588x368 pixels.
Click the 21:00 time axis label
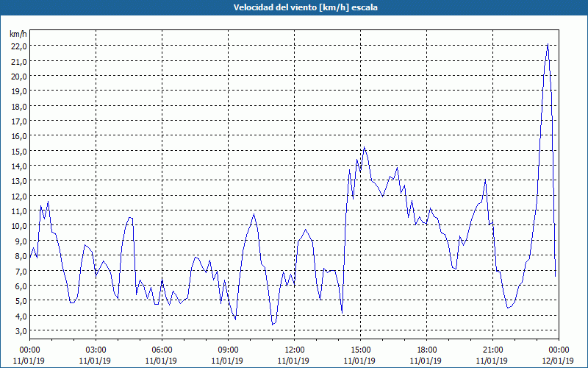492,350
